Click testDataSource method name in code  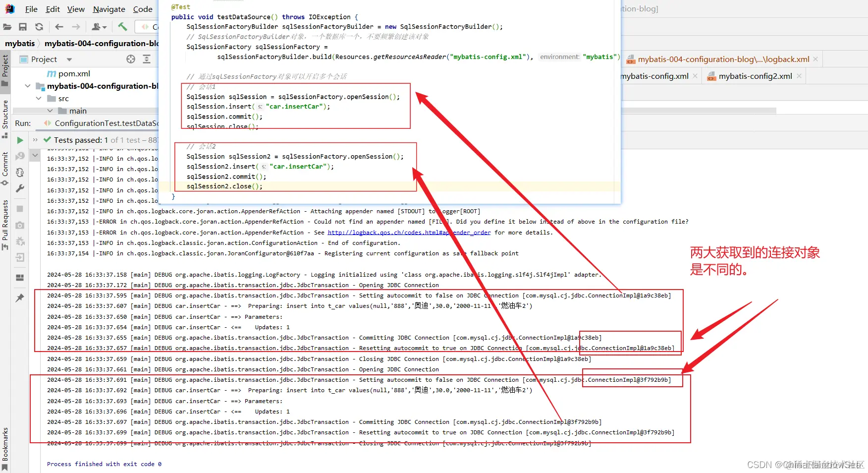click(x=244, y=17)
